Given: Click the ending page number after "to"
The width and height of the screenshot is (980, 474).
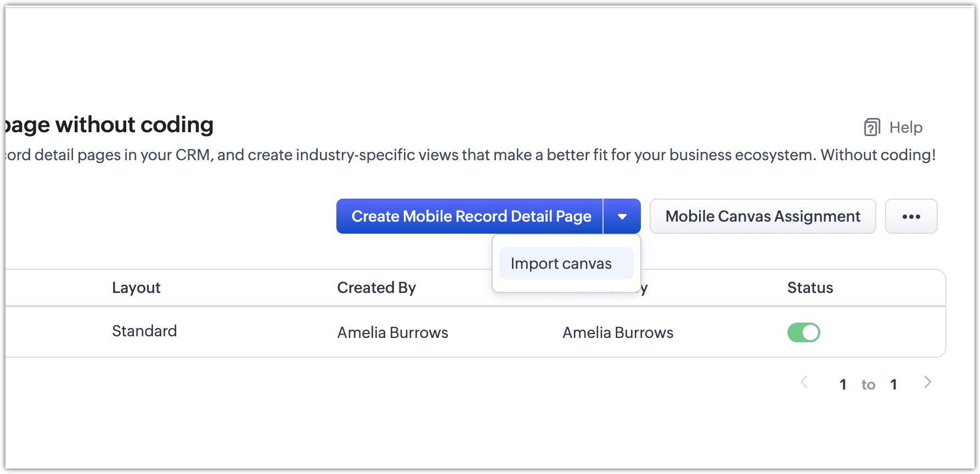Looking at the screenshot, I should click(x=893, y=385).
